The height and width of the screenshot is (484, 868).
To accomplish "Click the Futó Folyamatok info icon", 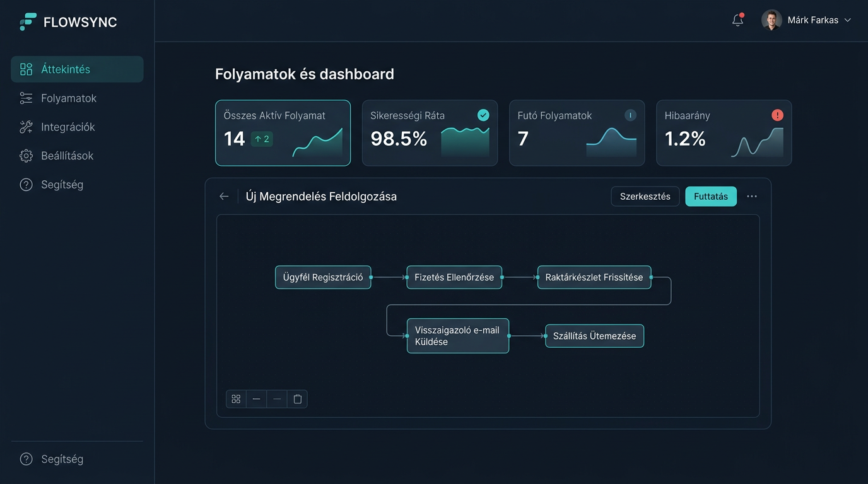I will coord(630,115).
